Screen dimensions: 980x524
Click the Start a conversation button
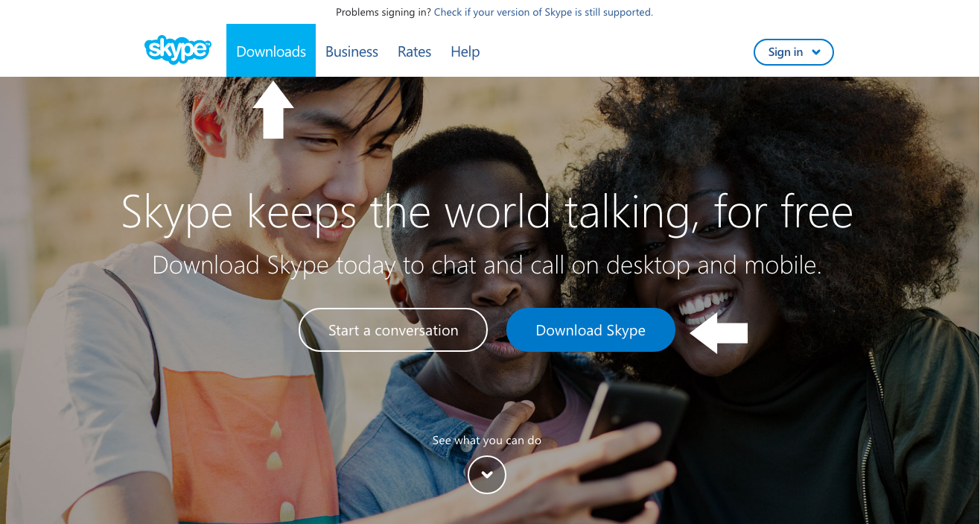pyautogui.click(x=393, y=329)
